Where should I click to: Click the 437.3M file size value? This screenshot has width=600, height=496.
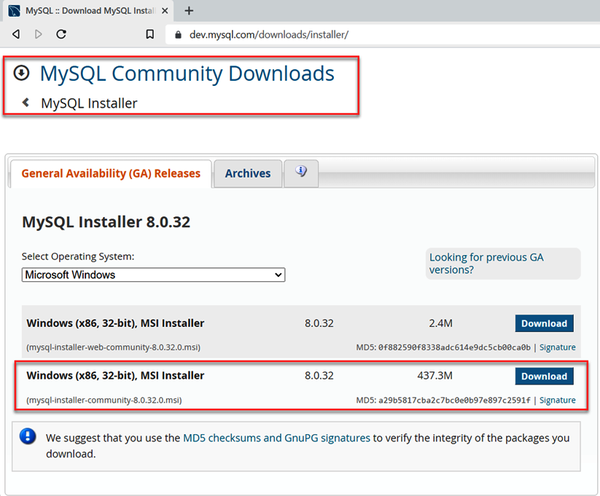tap(435, 375)
